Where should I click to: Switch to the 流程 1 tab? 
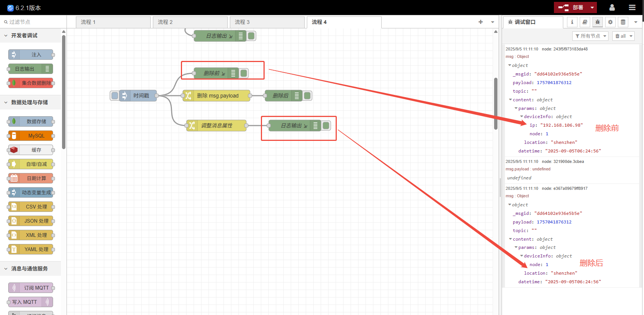point(113,22)
